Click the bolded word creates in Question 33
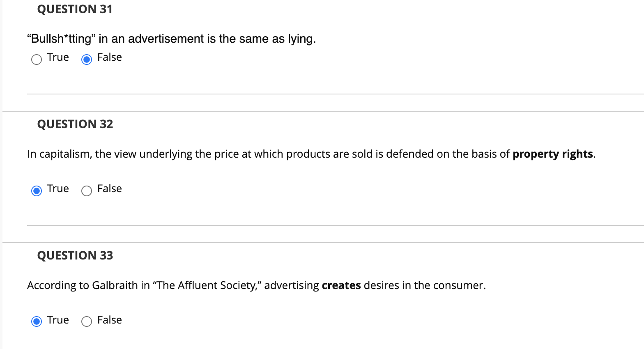This screenshot has width=644, height=349. [341, 285]
